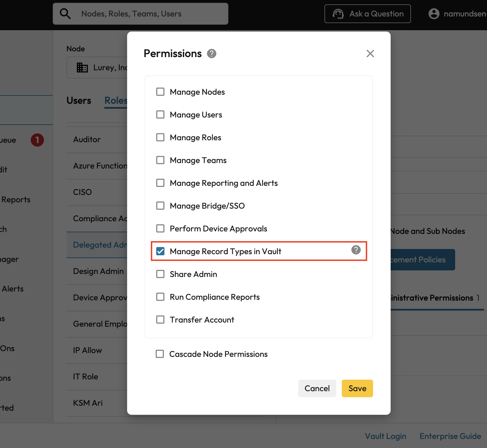Tick the Share Admin checkbox
Image resolution: width=487 pixels, height=448 pixels.
pos(160,274)
